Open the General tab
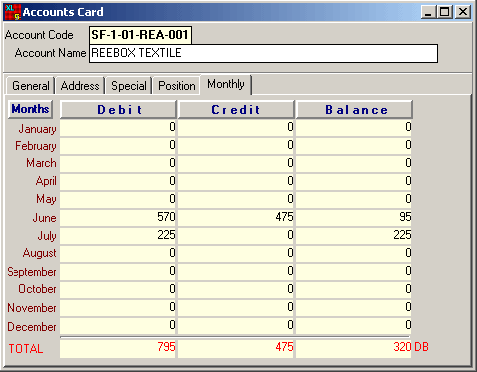477x372 pixels. 30,86
